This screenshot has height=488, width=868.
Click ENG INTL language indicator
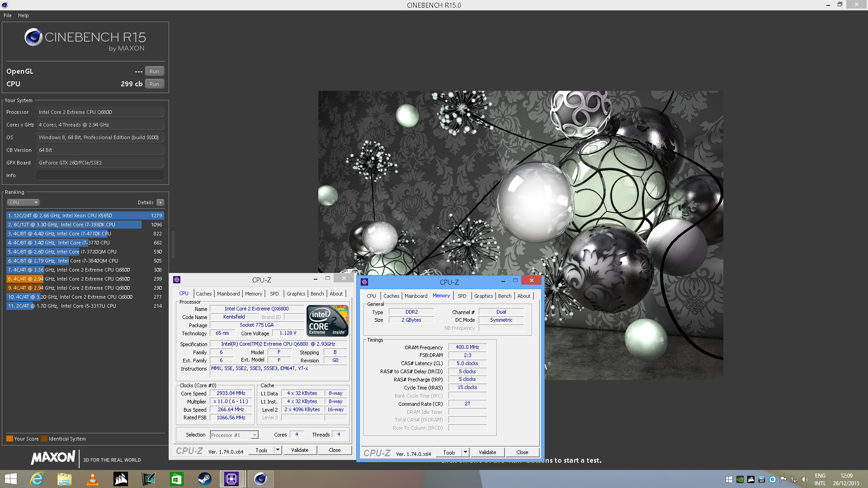[x=820, y=479]
